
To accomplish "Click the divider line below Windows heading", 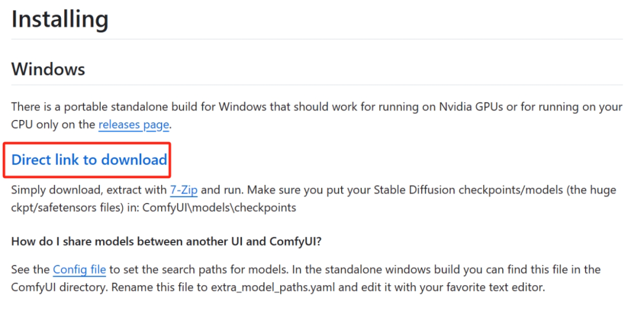I will pyautogui.click(x=316, y=85).
